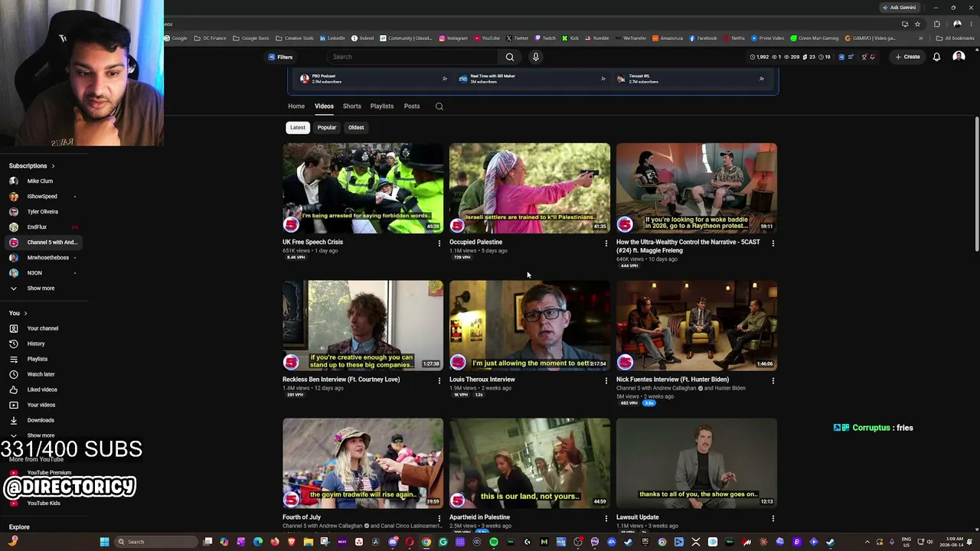Open the Mike Clum subscription

click(x=44, y=181)
